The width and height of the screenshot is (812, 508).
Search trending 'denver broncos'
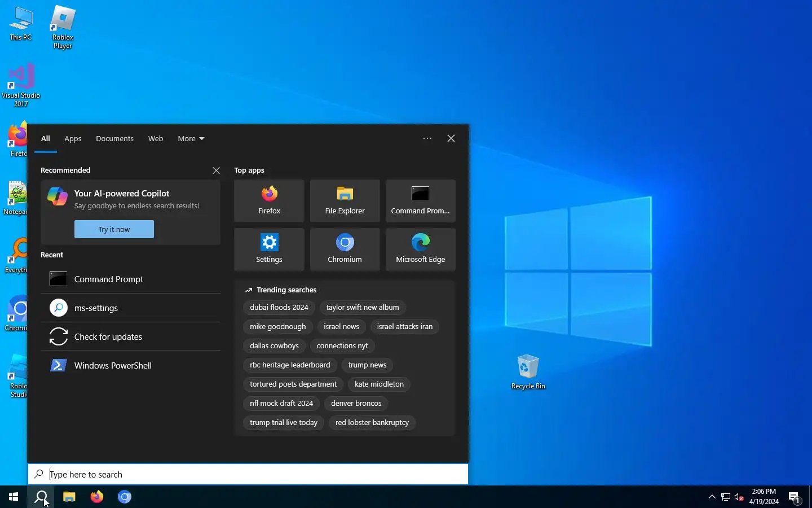[x=356, y=404]
